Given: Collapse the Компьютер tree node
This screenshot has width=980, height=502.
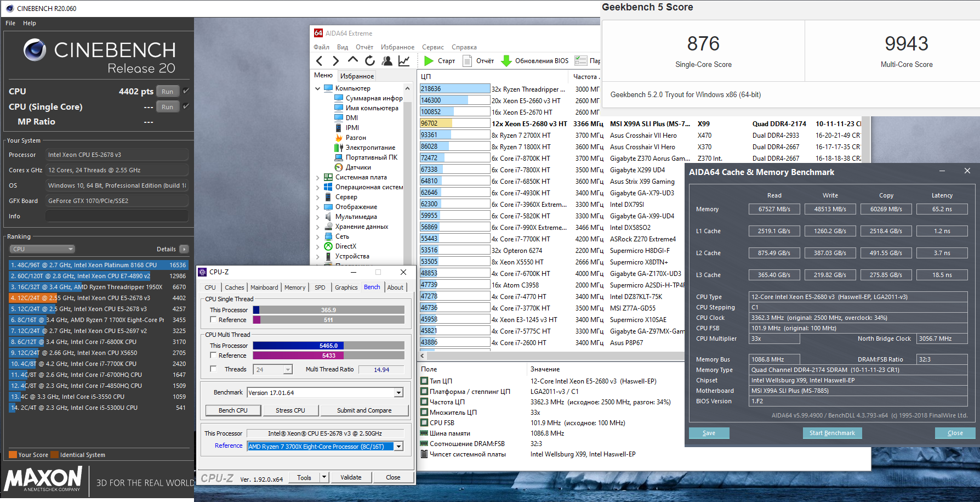Looking at the screenshot, I should point(318,88).
